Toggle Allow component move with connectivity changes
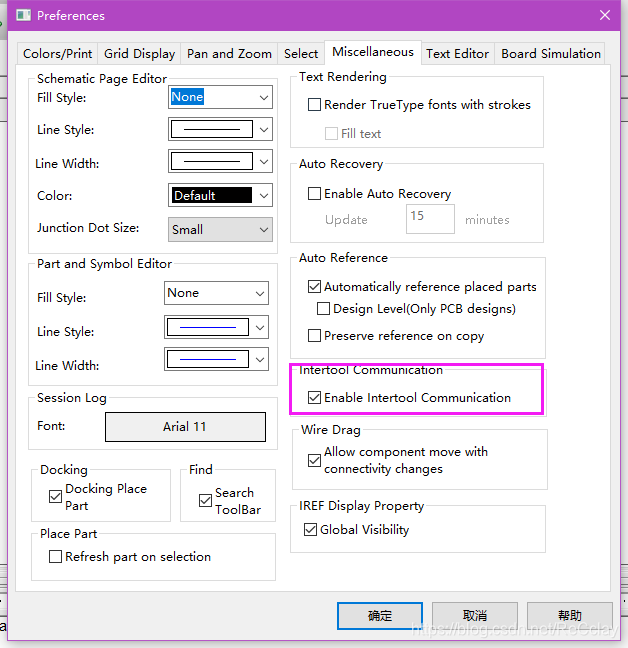This screenshot has width=628, height=648. 314,460
